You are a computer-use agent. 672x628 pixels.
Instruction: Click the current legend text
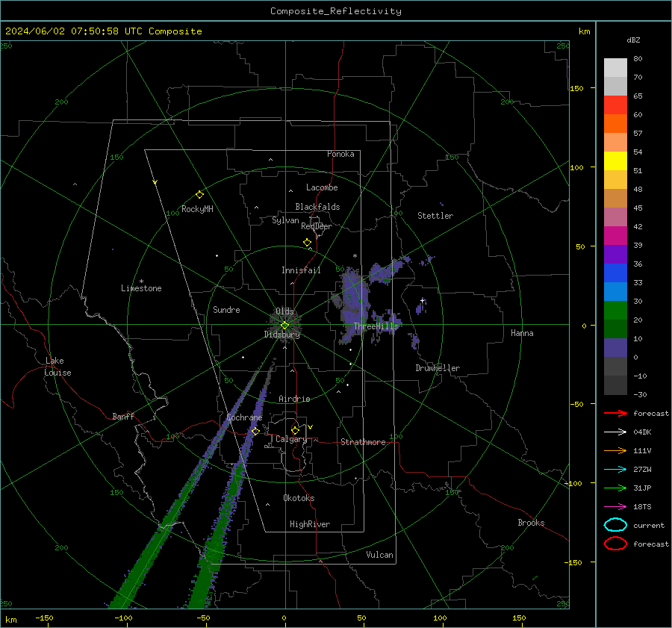pyautogui.click(x=649, y=526)
